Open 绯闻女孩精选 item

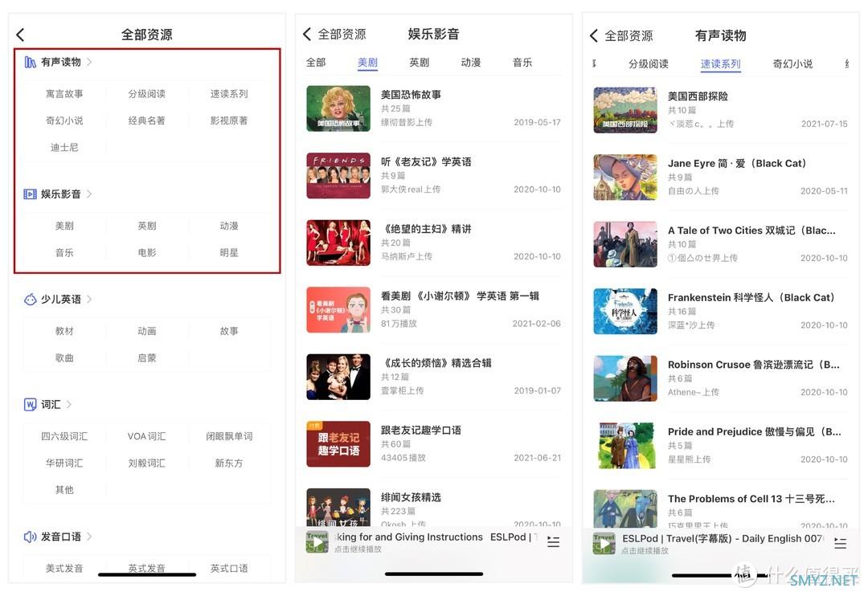(433, 508)
